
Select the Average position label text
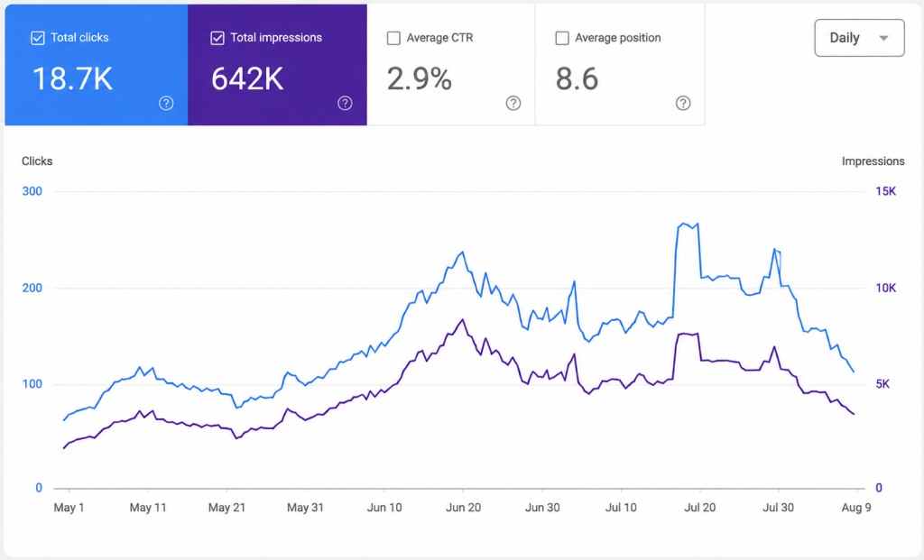[x=617, y=38]
